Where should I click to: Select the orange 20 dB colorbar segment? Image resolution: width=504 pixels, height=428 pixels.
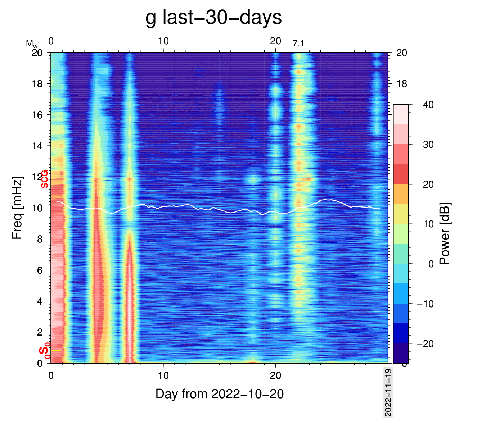401,194
